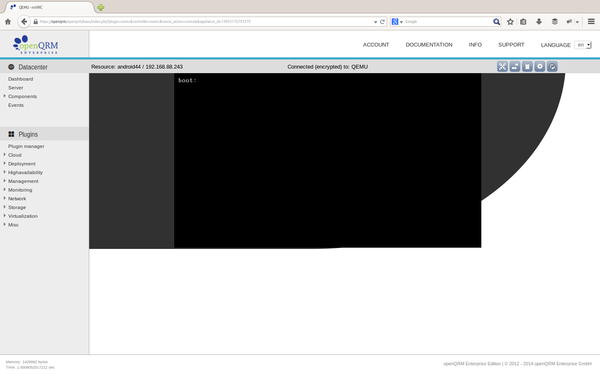Open dropdown arrow next to tools toolbar icon

(x=577, y=22)
